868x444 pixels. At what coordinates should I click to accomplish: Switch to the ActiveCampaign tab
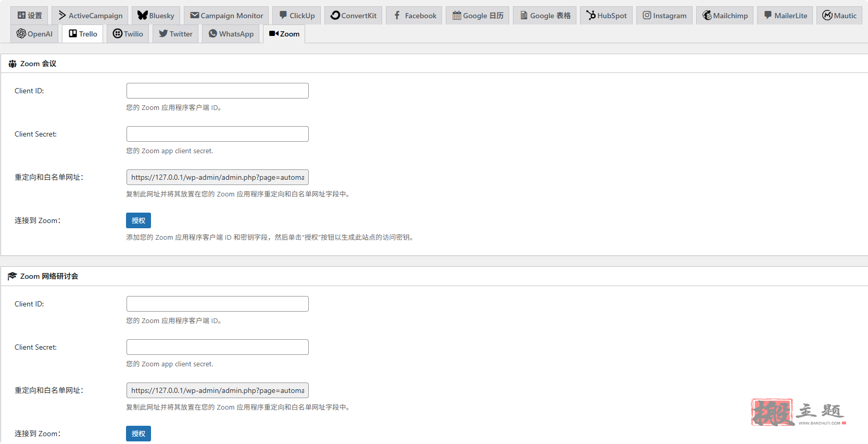tap(90, 16)
